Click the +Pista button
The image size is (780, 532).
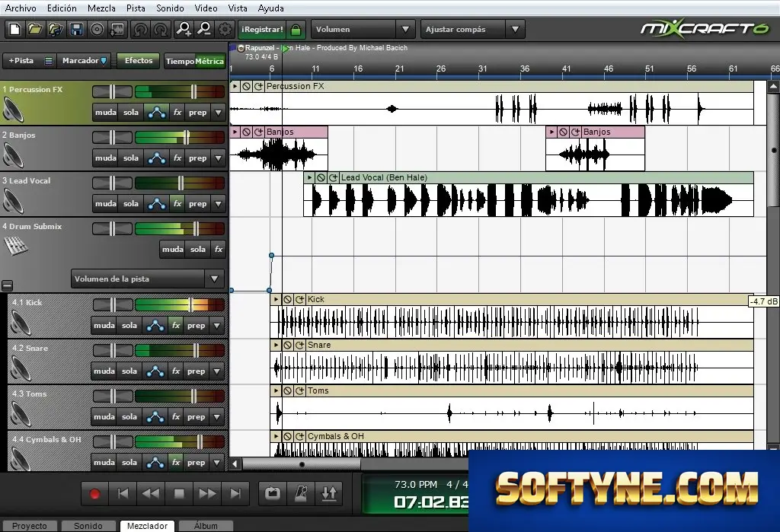point(21,61)
